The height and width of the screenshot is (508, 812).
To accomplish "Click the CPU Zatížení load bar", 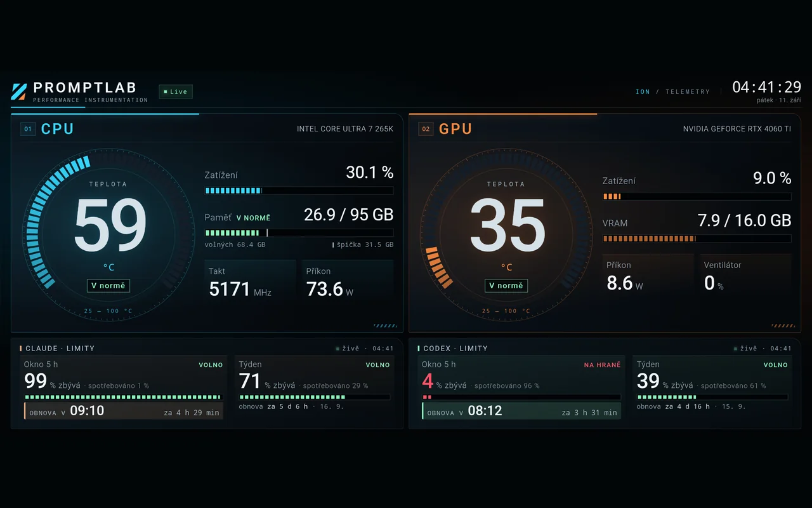I will point(299,190).
